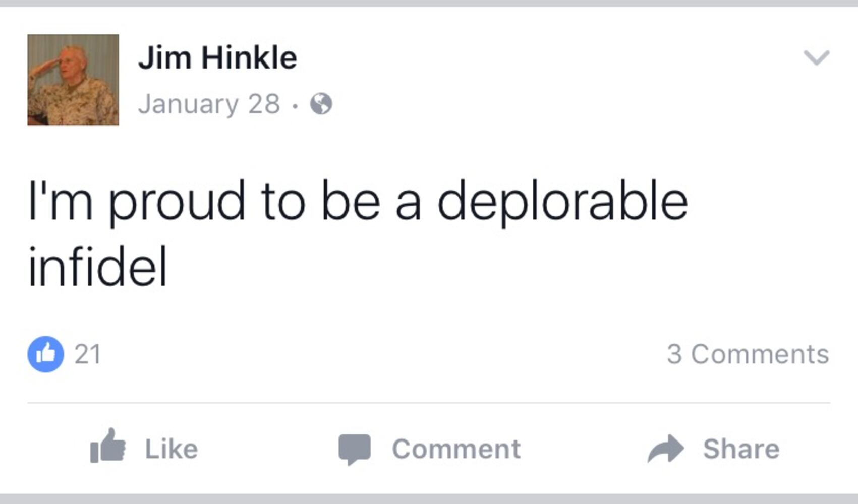Viewport: 858px width, 504px height.
Task: View the 3 Comments on this post
Action: [x=748, y=354]
